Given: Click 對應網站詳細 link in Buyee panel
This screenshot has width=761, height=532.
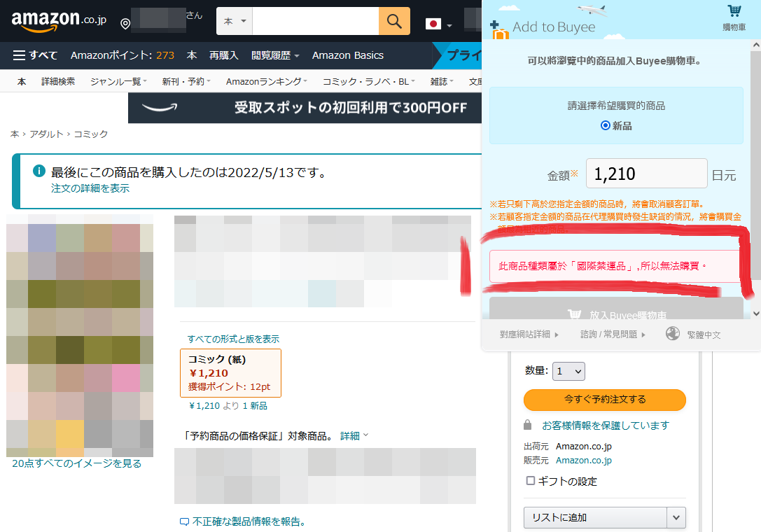Looking at the screenshot, I should (529, 335).
